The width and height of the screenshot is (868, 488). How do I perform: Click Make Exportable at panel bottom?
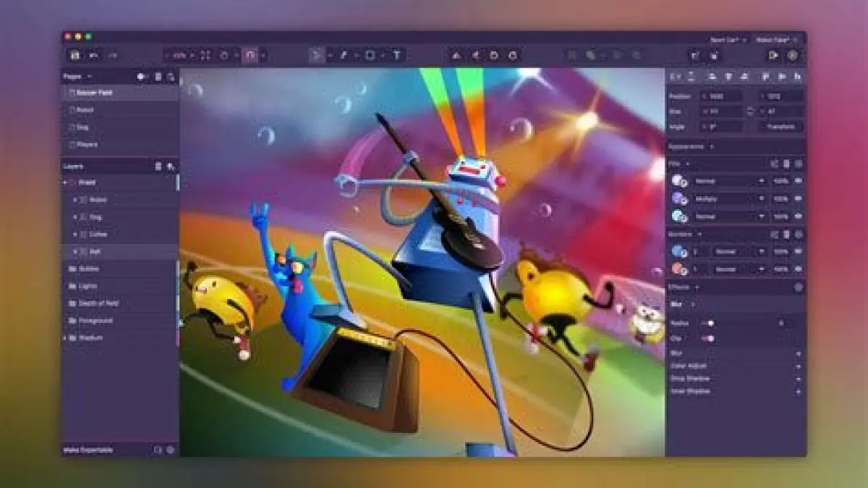pyautogui.click(x=88, y=450)
